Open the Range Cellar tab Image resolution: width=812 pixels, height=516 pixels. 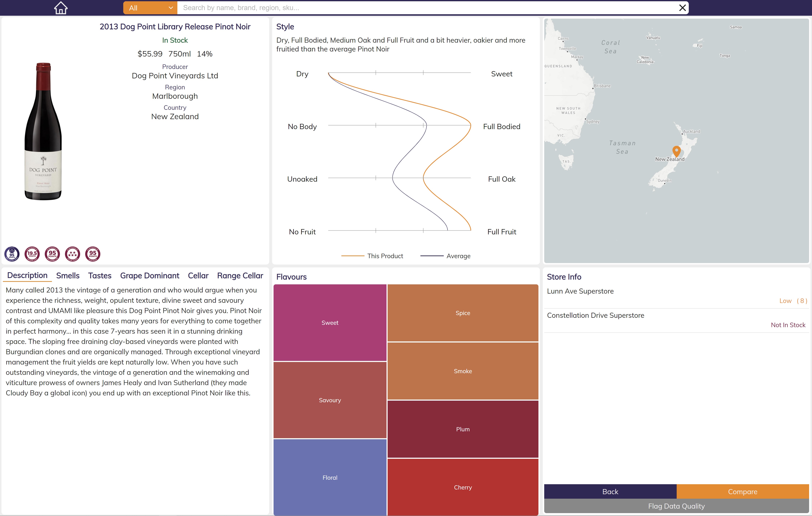(240, 275)
